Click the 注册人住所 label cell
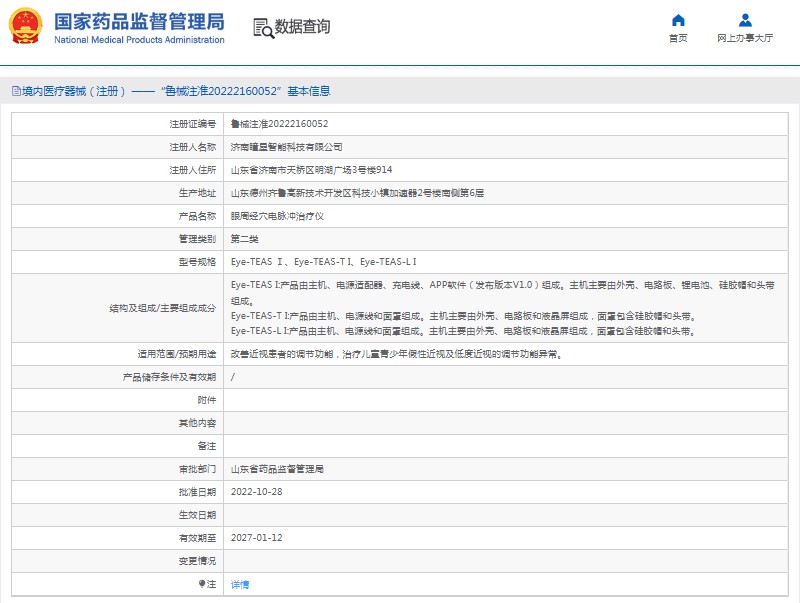The height and width of the screenshot is (603, 800). [117, 170]
